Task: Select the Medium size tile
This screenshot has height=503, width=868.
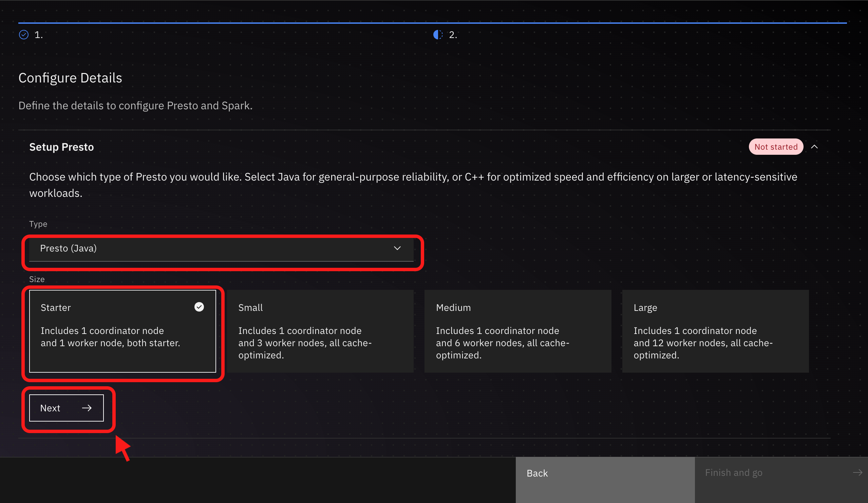Action: click(x=518, y=331)
